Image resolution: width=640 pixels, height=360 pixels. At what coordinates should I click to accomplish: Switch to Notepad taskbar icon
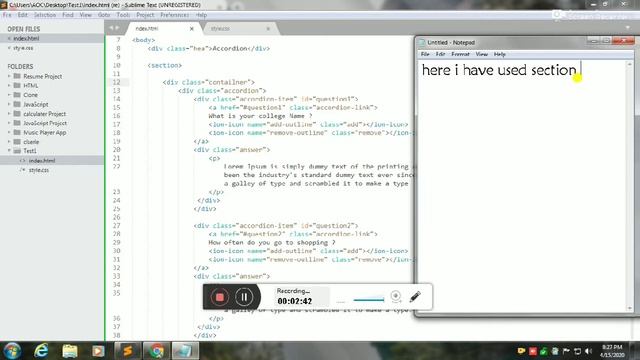185,351
